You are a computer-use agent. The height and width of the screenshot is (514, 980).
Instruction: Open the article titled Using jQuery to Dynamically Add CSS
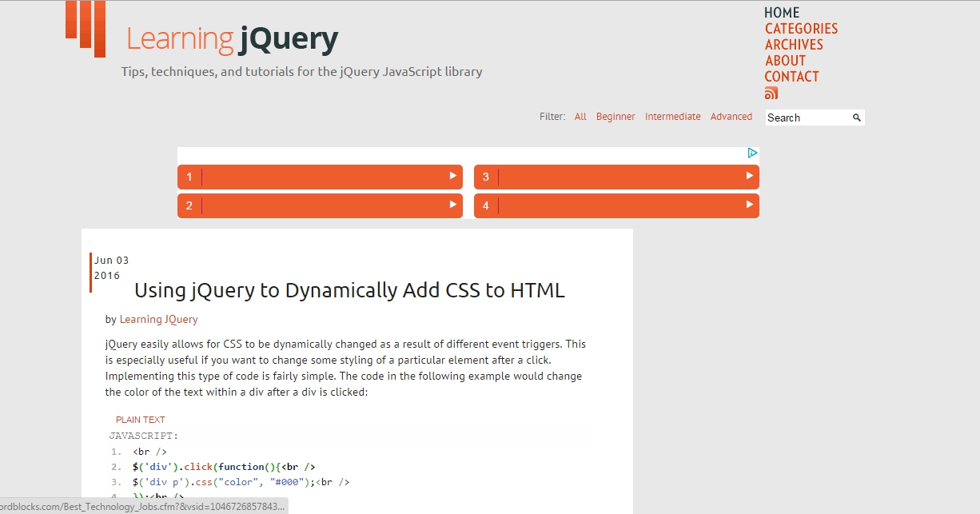pos(350,290)
